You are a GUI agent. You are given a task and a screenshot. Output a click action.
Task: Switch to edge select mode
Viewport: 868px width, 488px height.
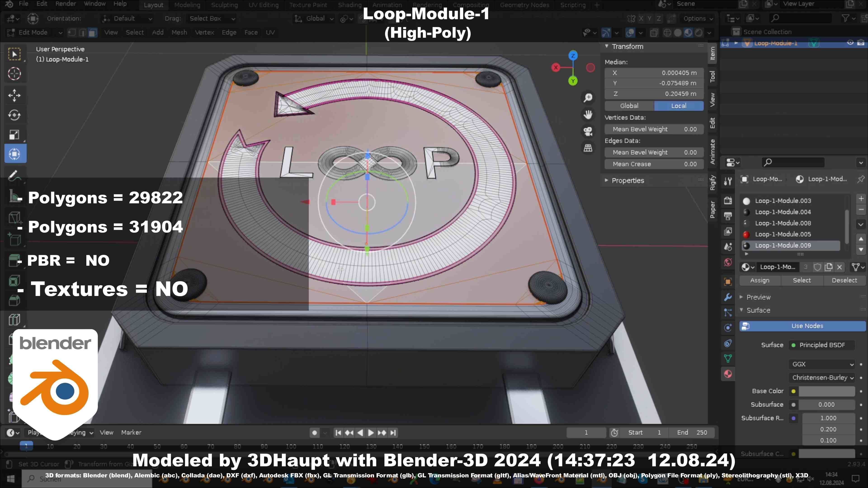tap(82, 32)
